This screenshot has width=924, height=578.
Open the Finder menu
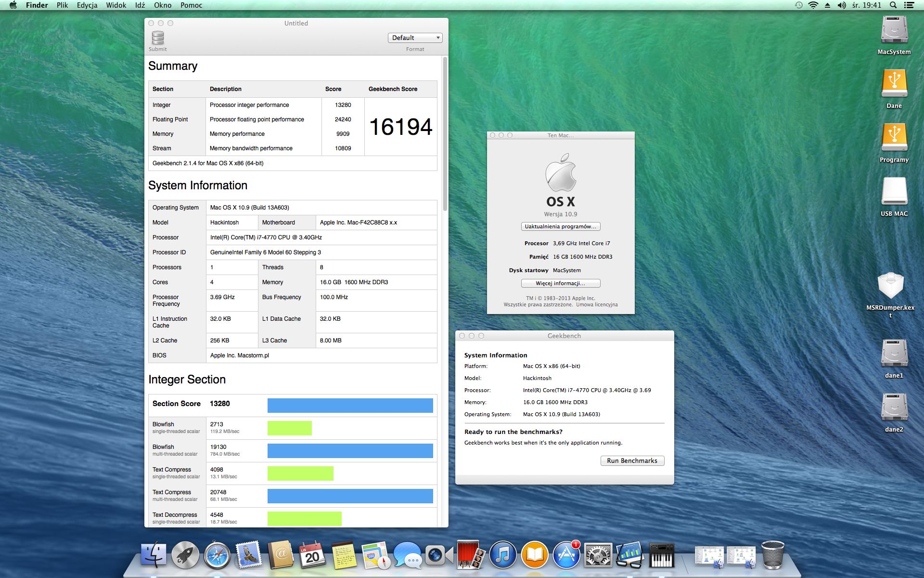tap(37, 5)
